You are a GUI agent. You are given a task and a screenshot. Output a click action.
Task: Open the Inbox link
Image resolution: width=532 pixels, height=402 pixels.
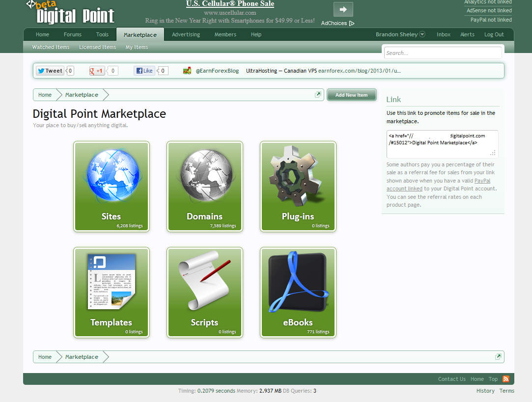pyautogui.click(x=444, y=34)
